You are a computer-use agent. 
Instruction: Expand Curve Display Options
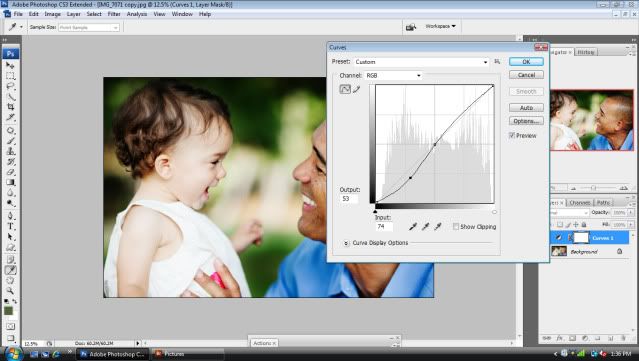pos(346,243)
